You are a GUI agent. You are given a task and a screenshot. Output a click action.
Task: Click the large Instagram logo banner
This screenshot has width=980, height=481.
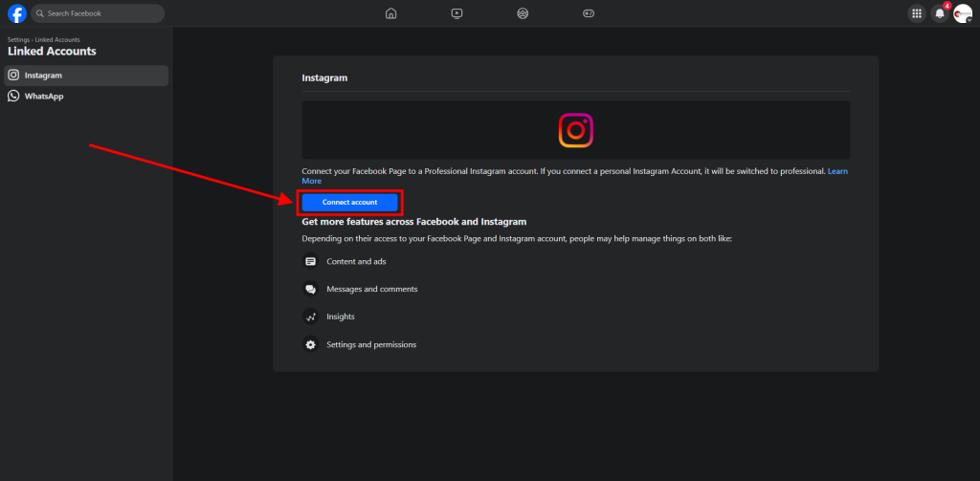click(x=575, y=130)
